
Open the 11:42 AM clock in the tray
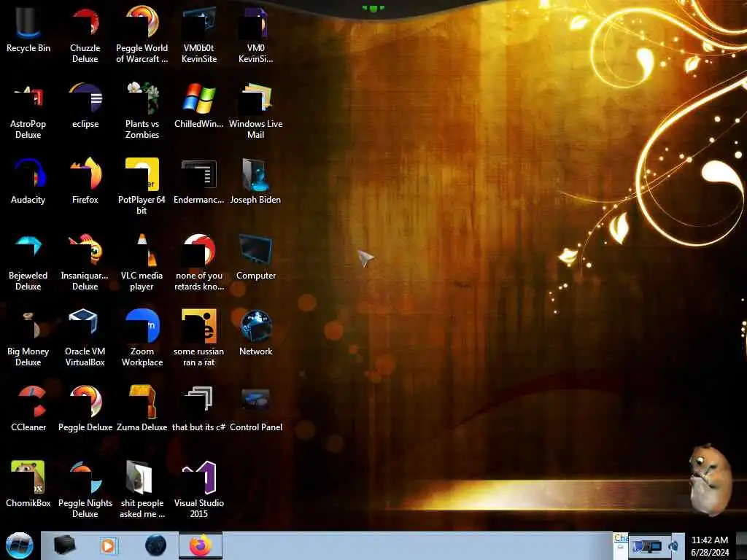(710, 545)
